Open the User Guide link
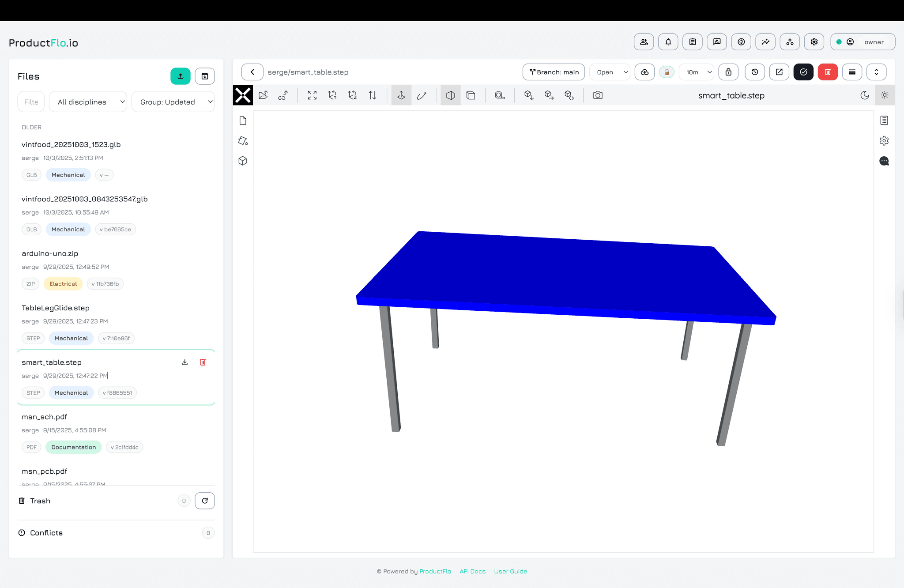Image resolution: width=904 pixels, height=588 pixels. click(x=510, y=571)
